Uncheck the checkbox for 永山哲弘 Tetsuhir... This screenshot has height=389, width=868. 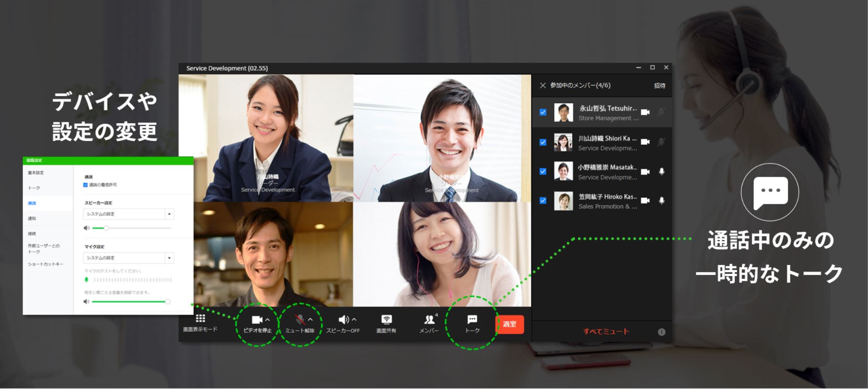(543, 113)
